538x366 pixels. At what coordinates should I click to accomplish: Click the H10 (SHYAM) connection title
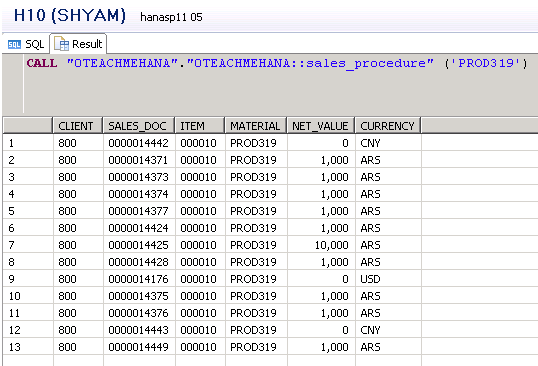point(70,16)
